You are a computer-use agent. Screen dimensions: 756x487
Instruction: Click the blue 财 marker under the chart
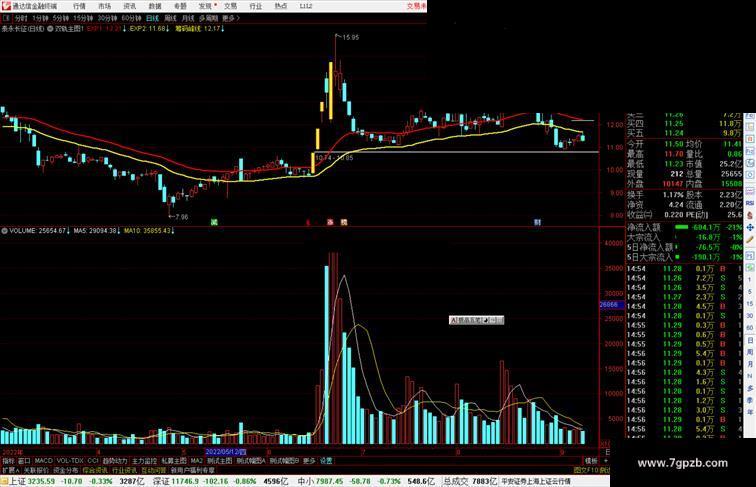point(537,222)
